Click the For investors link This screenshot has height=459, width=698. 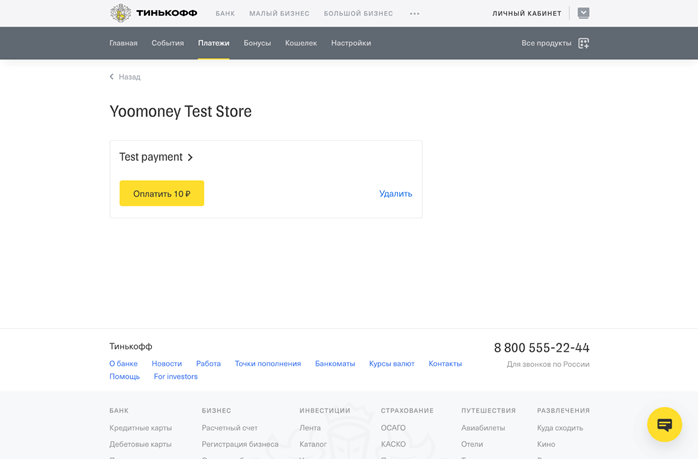coord(176,377)
